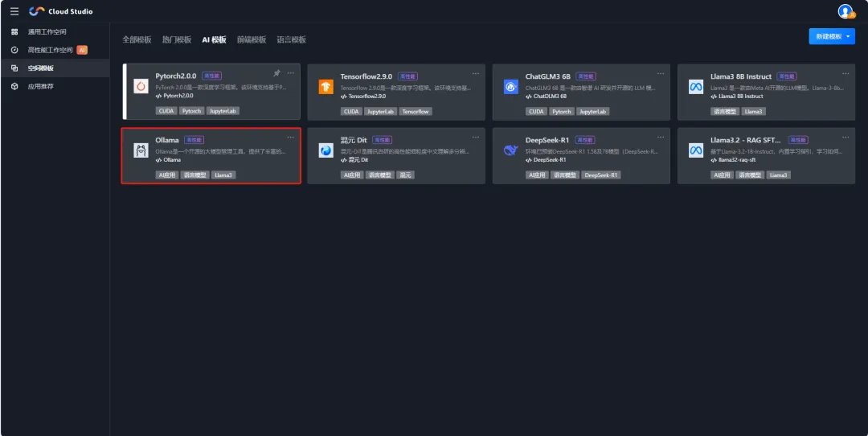Click the Llama3.2 - RAG SFT card title
Viewport: 868px width, 436px height.
click(746, 140)
